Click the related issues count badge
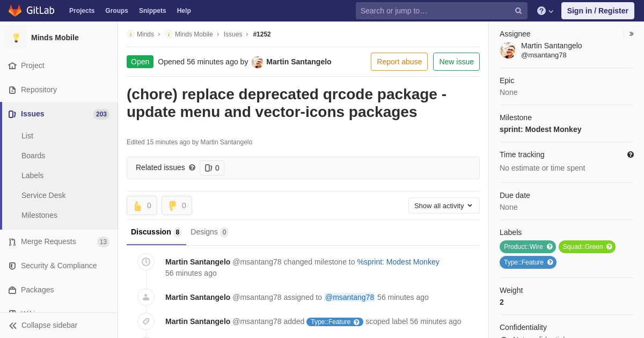 [212, 168]
